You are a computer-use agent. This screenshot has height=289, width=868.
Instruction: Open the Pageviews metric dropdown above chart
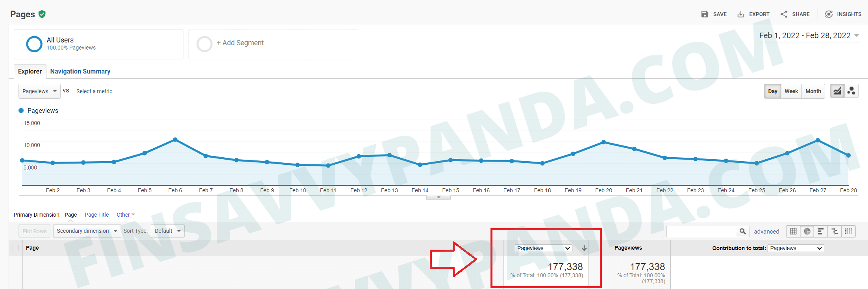[39, 91]
